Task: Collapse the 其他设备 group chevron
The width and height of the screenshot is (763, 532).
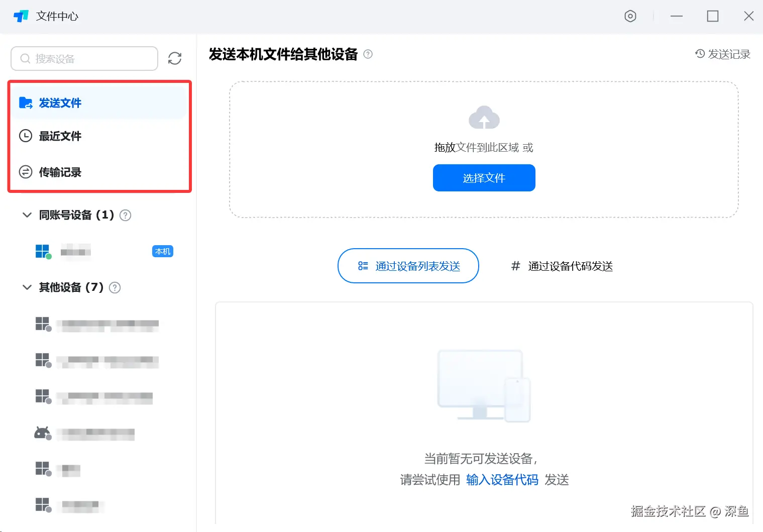Action: (27, 287)
